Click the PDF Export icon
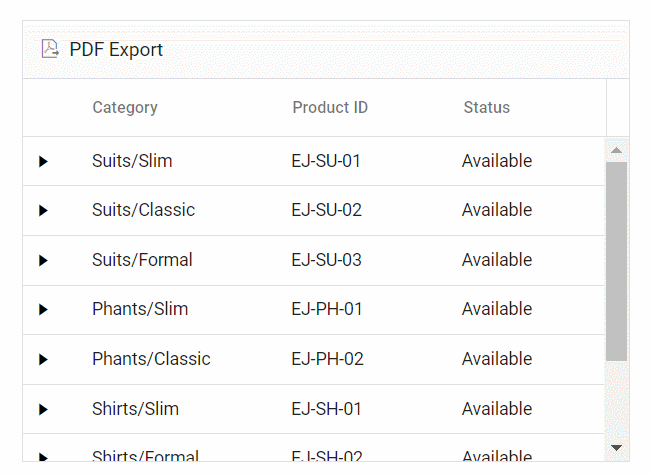The width and height of the screenshot is (650, 475). [x=50, y=49]
